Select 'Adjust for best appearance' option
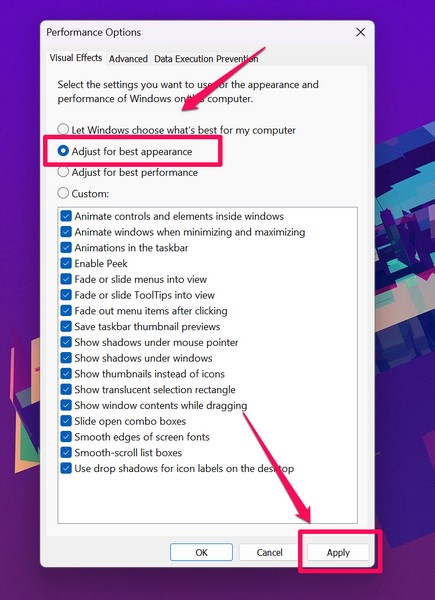This screenshot has height=600, width=435. coord(63,151)
